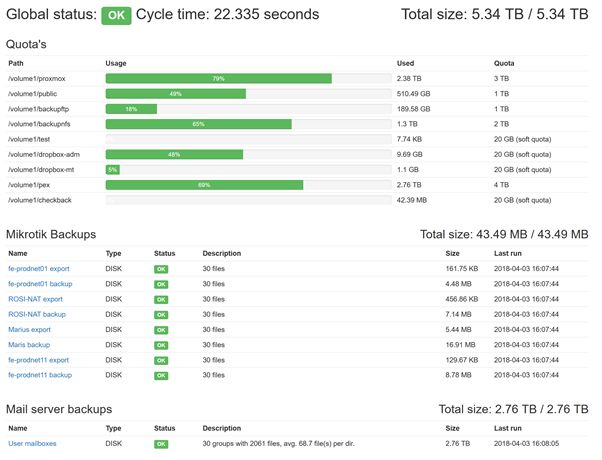Click the pex 69% usage bar
The image size is (602, 460).
point(204,185)
